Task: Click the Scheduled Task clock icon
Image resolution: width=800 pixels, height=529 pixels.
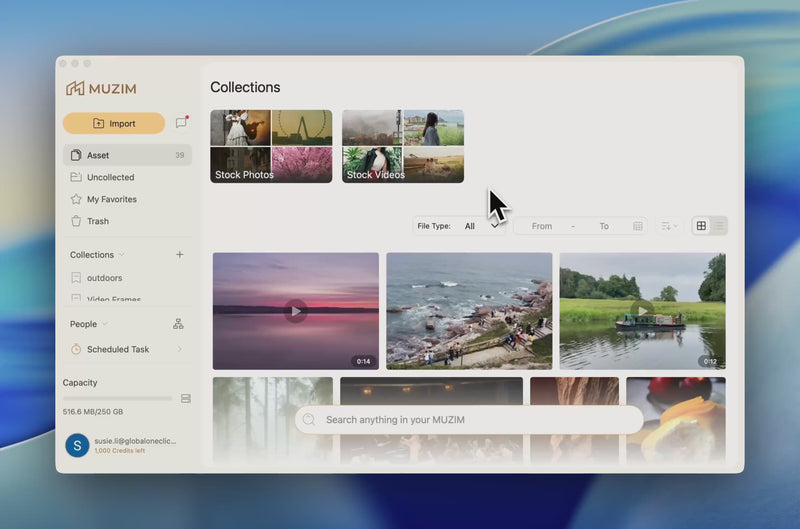Action: pyautogui.click(x=76, y=349)
